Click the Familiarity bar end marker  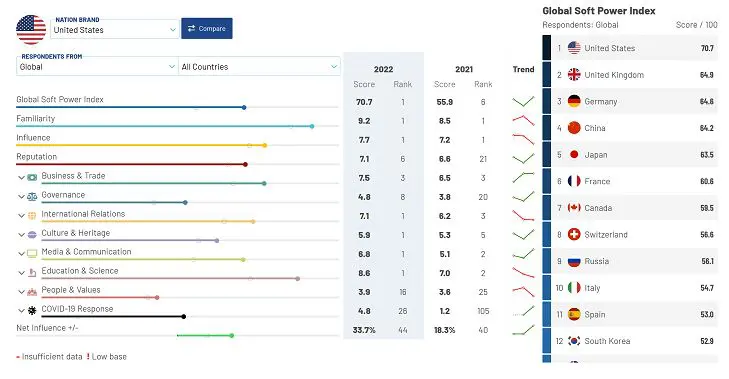(312, 126)
